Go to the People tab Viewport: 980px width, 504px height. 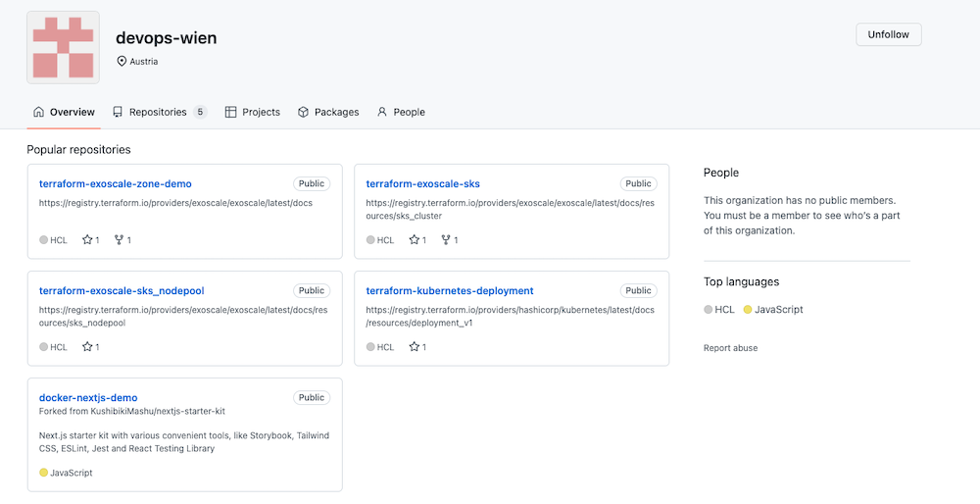click(401, 112)
